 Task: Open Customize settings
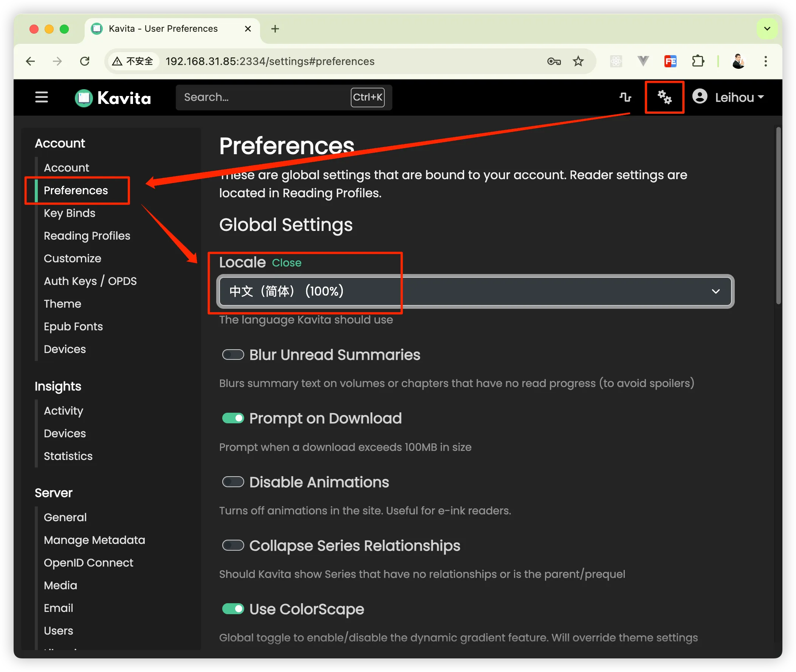(72, 258)
